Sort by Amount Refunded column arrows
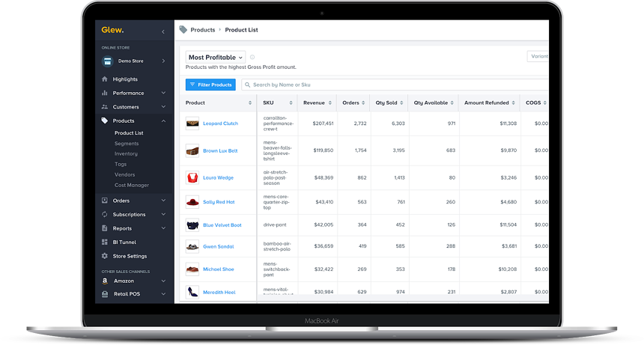 pos(514,103)
